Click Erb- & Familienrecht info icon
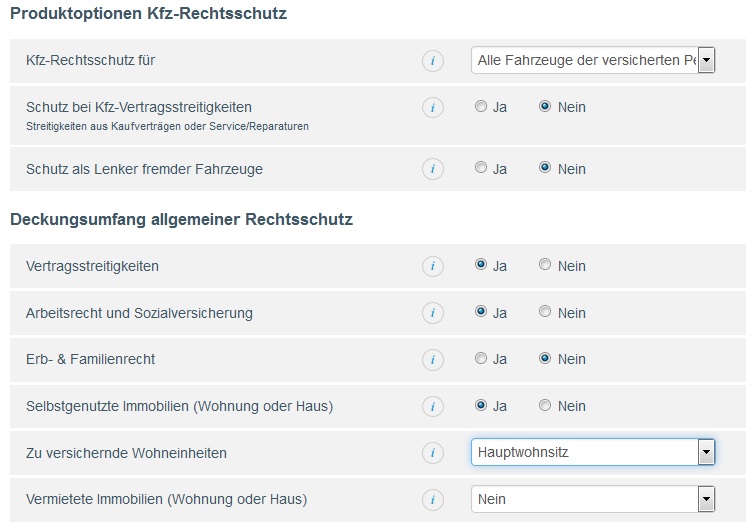 pyautogui.click(x=432, y=359)
